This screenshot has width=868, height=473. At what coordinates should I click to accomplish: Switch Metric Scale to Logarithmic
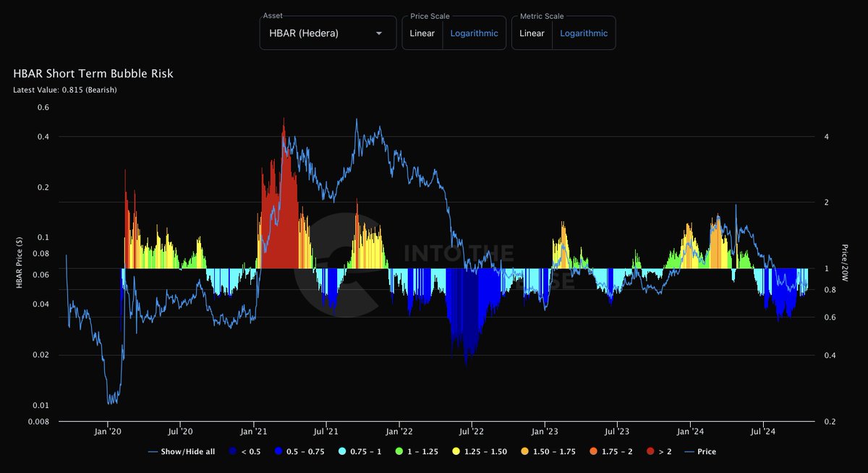pyautogui.click(x=584, y=33)
